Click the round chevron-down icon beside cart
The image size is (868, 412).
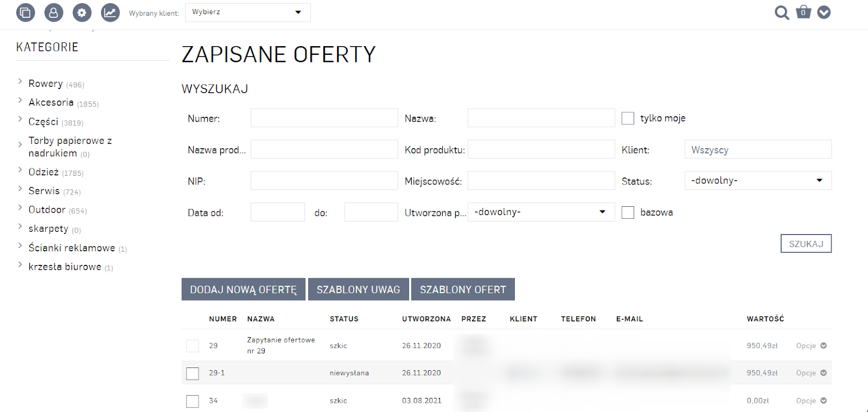824,12
